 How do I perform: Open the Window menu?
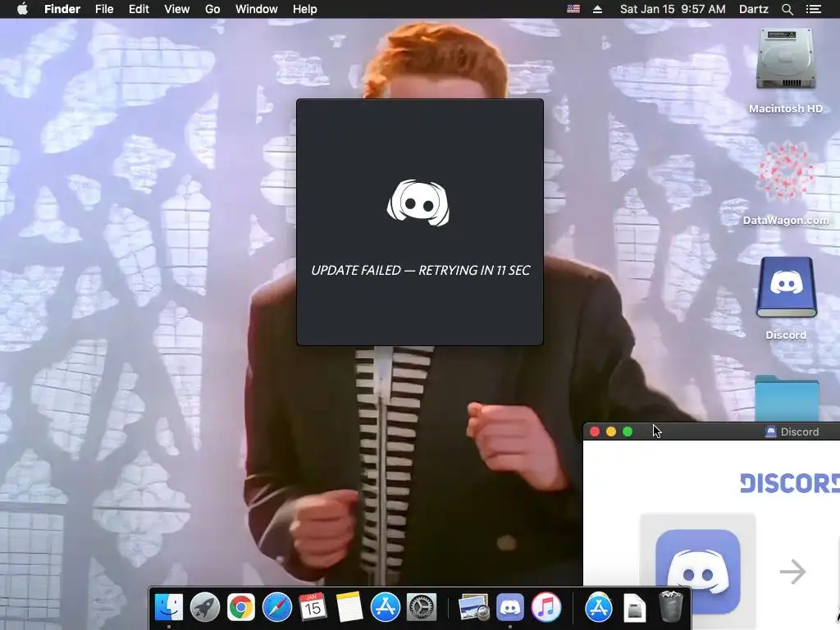pyautogui.click(x=257, y=9)
